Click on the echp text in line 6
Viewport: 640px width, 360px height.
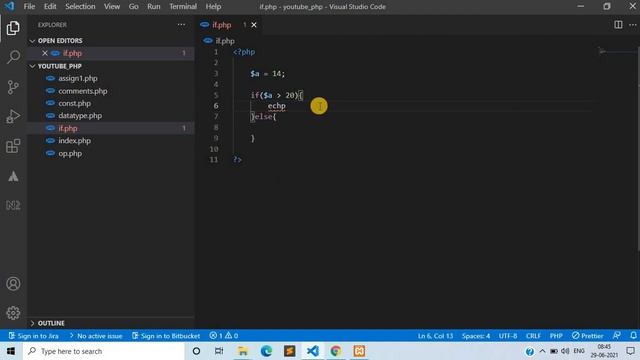coord(276,106)
